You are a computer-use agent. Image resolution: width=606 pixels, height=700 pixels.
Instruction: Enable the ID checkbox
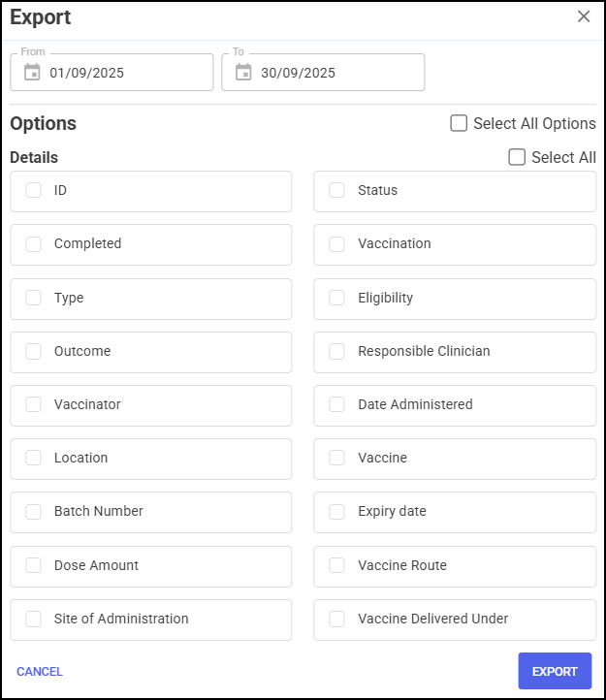click(34, 191)
